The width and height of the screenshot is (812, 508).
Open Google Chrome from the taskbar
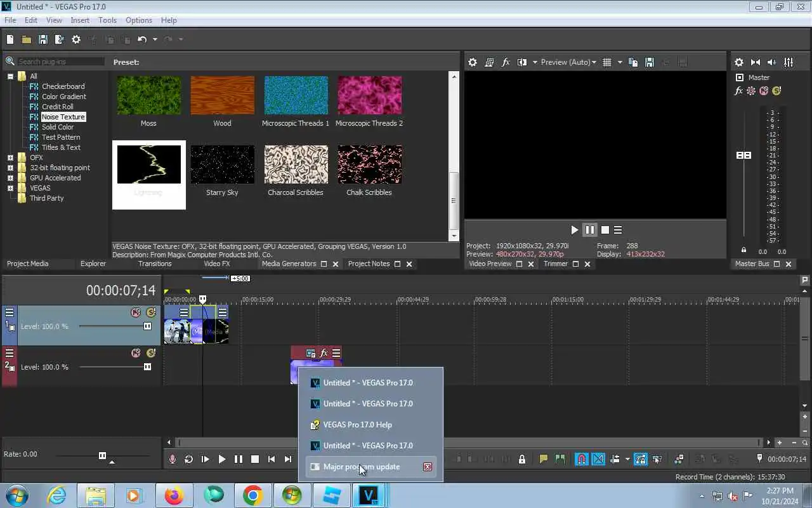tap(252, 495)
